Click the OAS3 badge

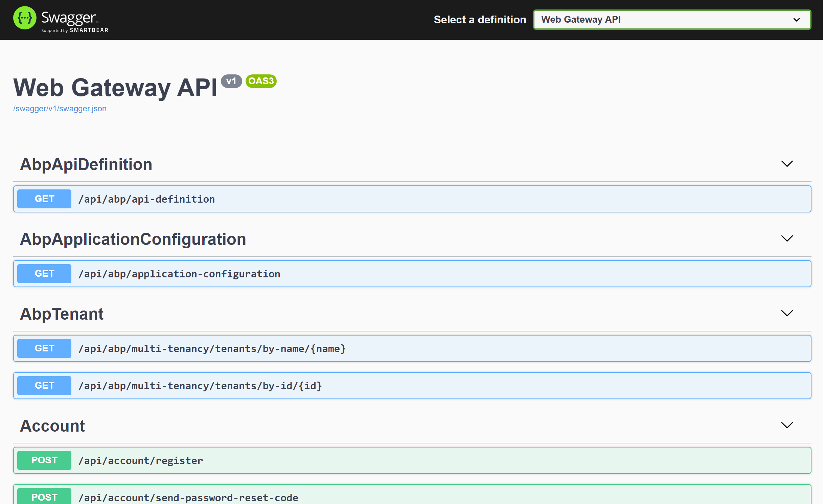click(261, 81)
